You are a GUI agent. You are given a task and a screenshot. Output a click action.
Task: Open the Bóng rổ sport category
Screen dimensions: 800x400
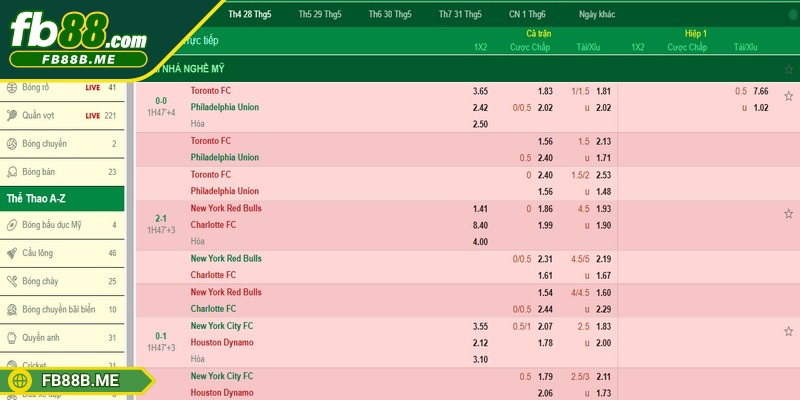[62, 88]
